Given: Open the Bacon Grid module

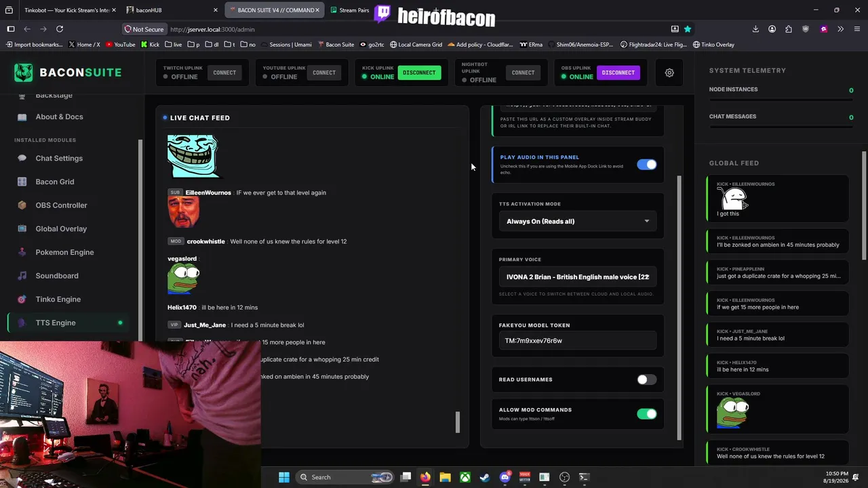Looking at the screenshot, I should (x=55, y=182).
